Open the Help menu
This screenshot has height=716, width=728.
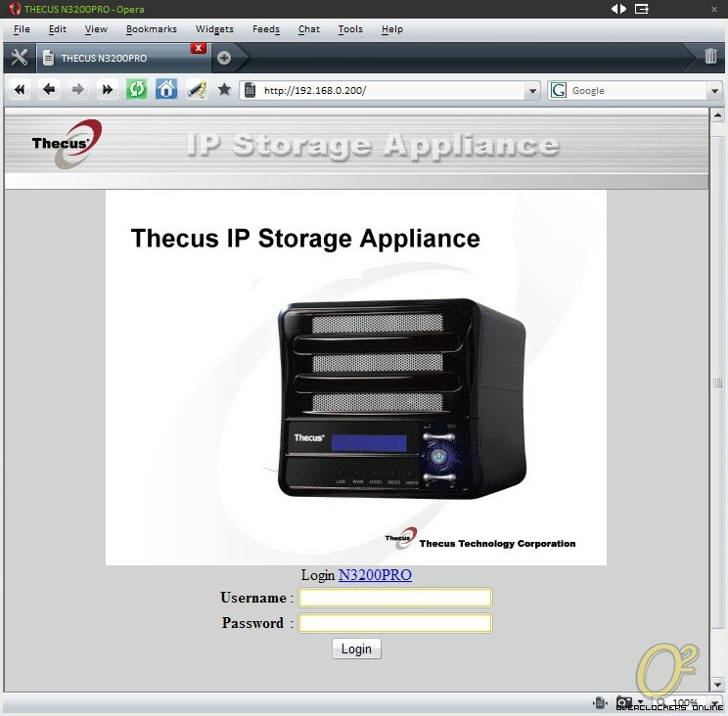(392, 29)
